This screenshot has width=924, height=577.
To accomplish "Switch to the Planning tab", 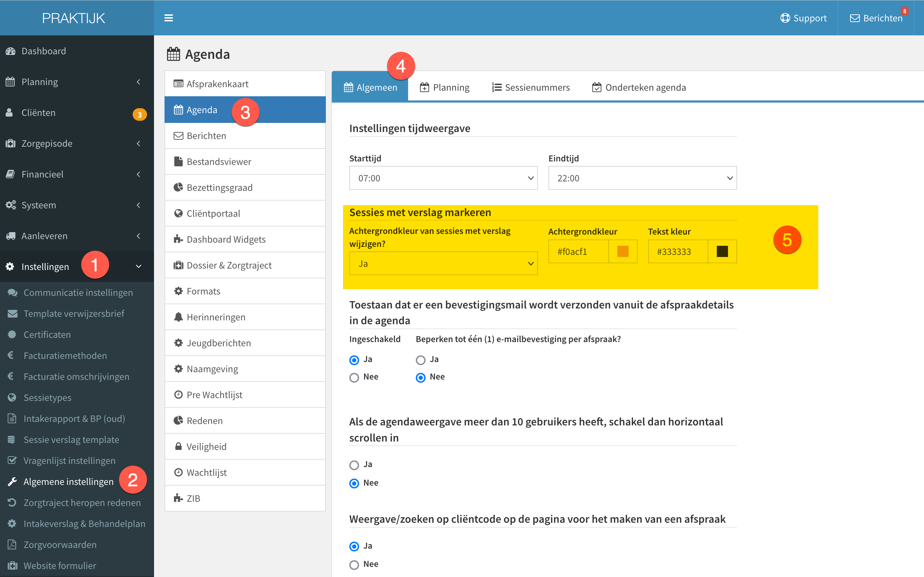I will point(444,88).
